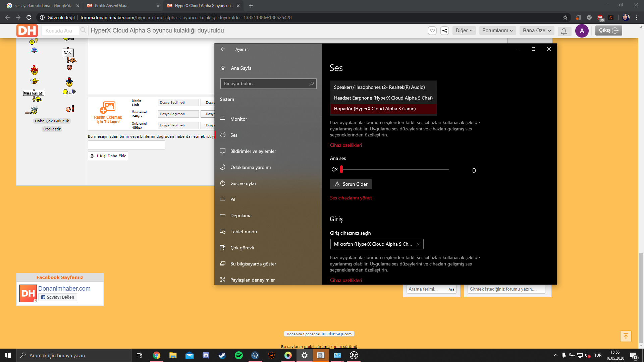Expand the Mikrofon input device dropdown
The height and width of the screenshot is (362, 644).
pos(377,244)
